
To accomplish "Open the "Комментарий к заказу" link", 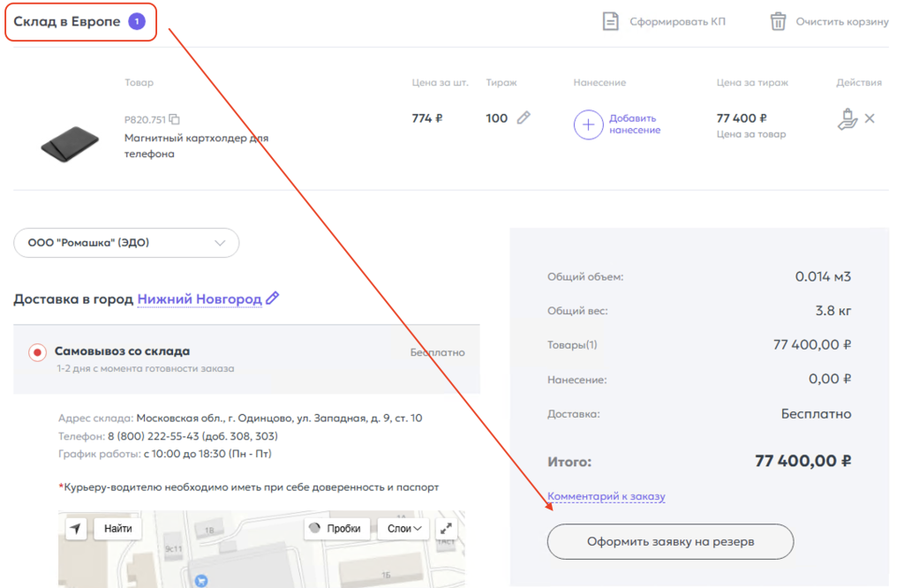I will coord(606,496).
